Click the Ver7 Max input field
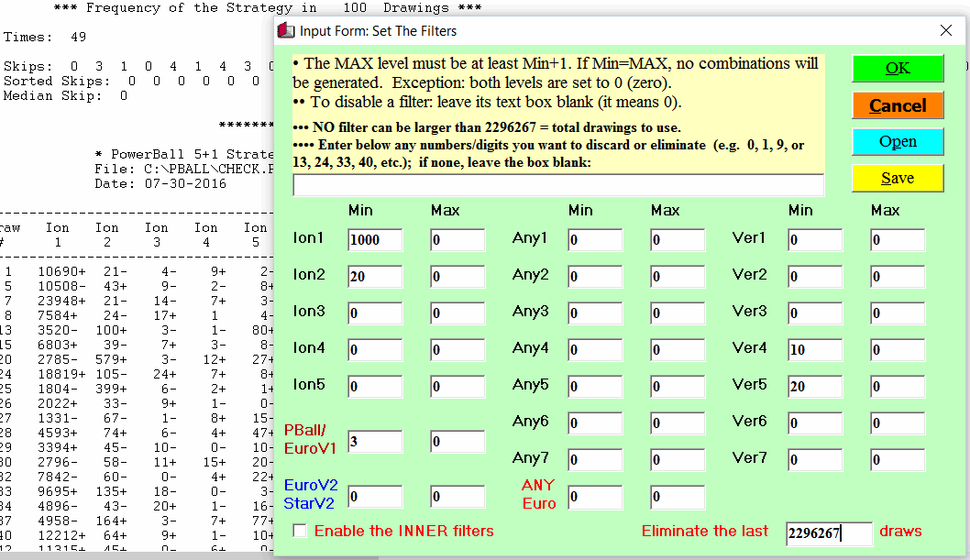 click(x=898, y=460)
